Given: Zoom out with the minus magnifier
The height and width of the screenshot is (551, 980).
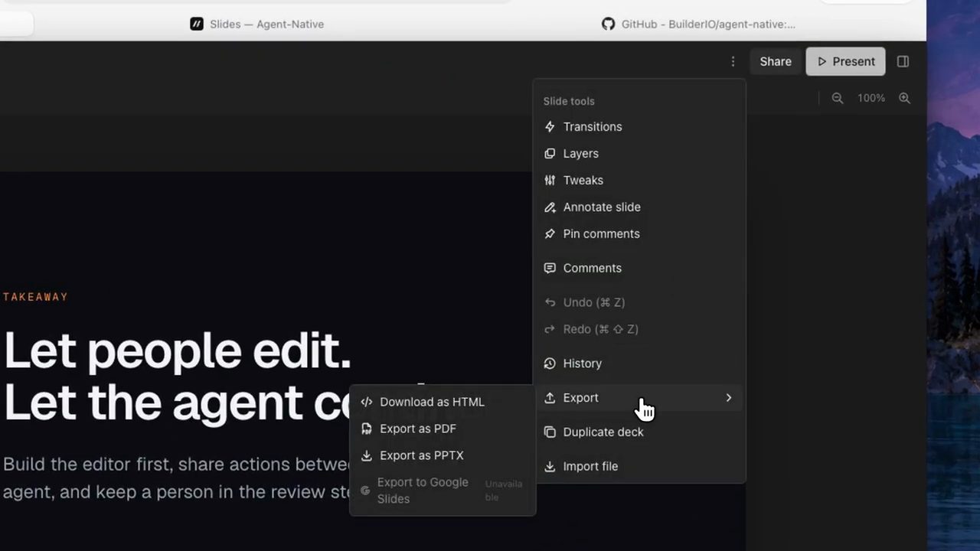Looking at the screenshot, I should click(838, 98).
